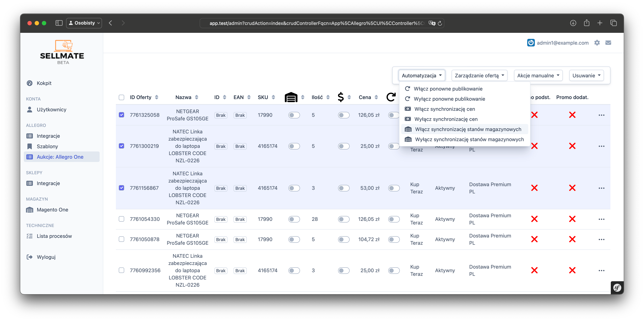Sort by Nazwa column arrows
644x321 pixels.
tap(197, 97)
